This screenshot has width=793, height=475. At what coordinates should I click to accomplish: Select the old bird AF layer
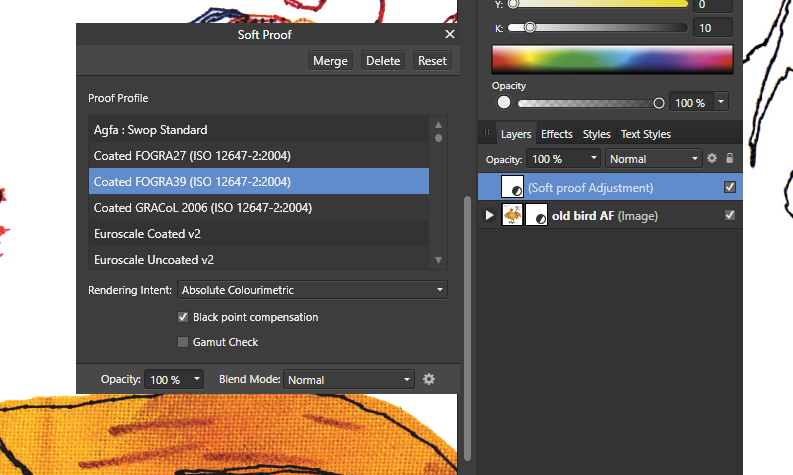pyautogui.click(x=610, y=215)
